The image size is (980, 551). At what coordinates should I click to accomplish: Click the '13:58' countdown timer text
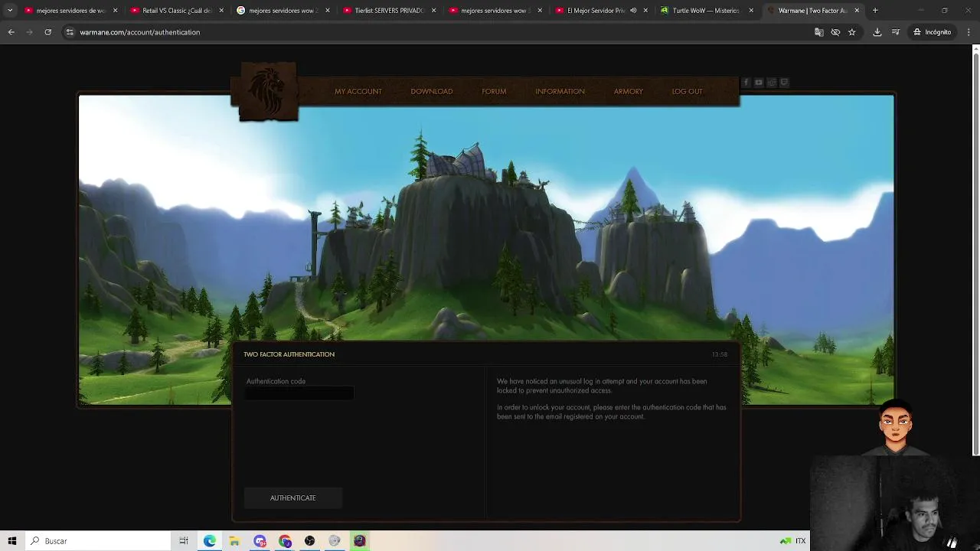pyautogui.click(x=720, y=354)
